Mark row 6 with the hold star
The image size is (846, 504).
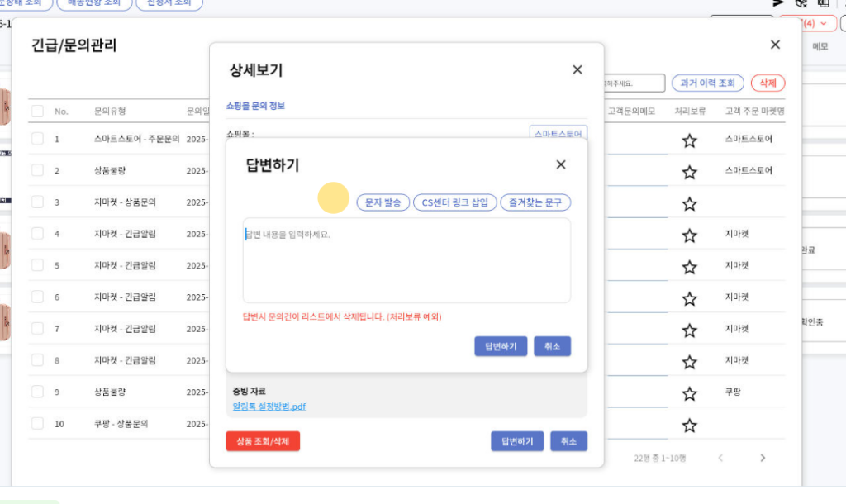coord(689,298)
